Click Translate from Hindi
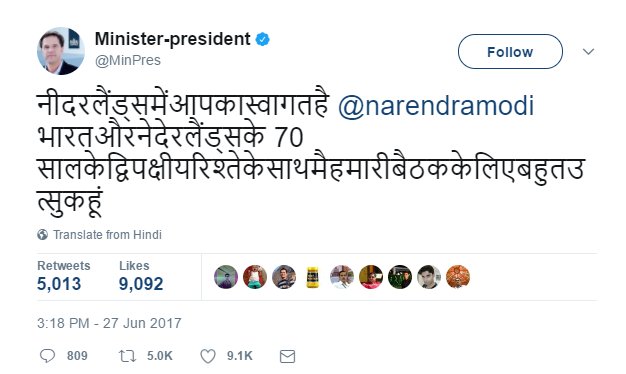 [x=107, y=235]
